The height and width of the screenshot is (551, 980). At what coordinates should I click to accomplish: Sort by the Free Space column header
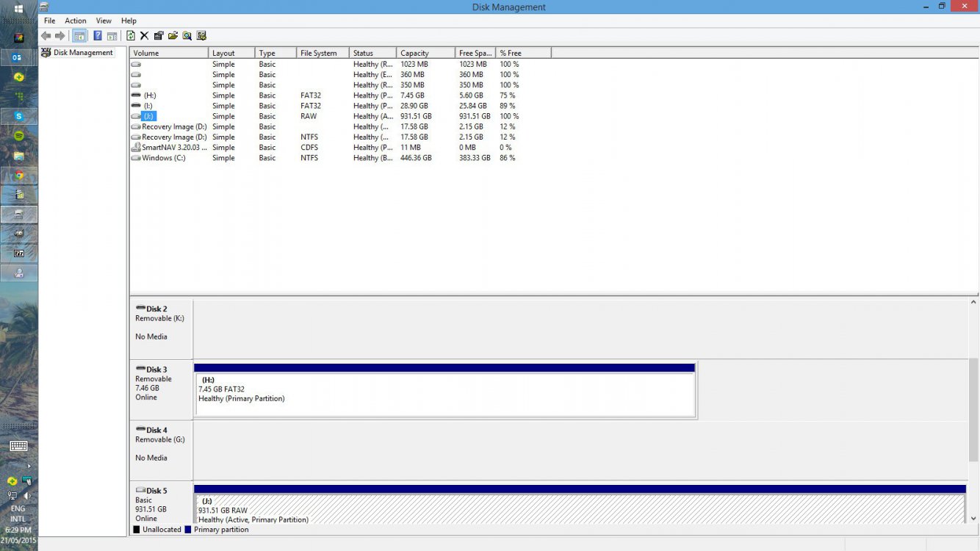475,53
